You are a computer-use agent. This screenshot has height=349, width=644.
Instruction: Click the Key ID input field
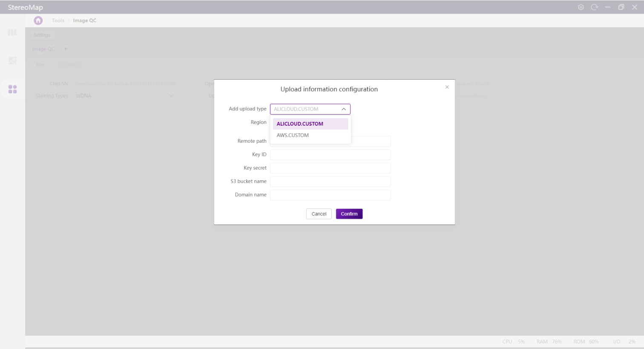click(x=330, y=155)
